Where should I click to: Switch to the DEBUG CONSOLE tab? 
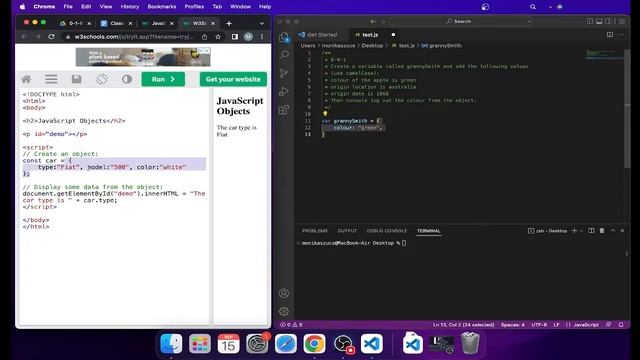pos(387,231)
